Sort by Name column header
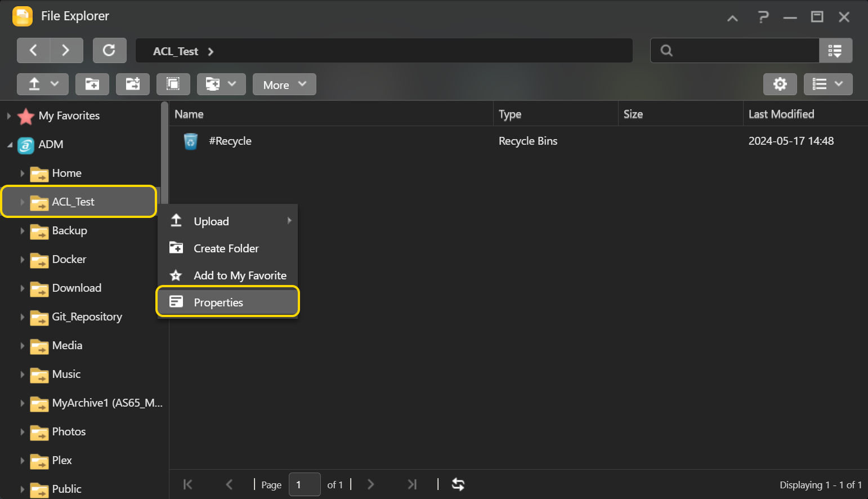This screenshot has height=499, width=868. coord(331,114)
